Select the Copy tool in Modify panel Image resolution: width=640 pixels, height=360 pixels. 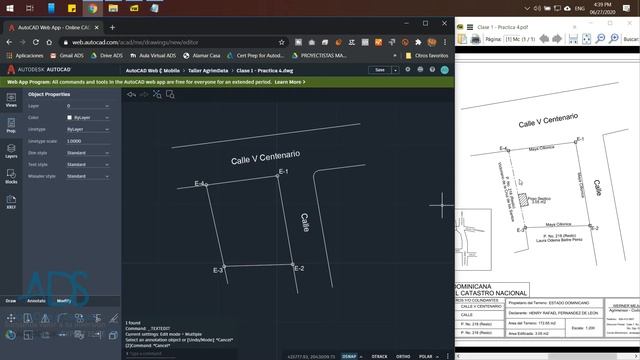pos(79,318)
